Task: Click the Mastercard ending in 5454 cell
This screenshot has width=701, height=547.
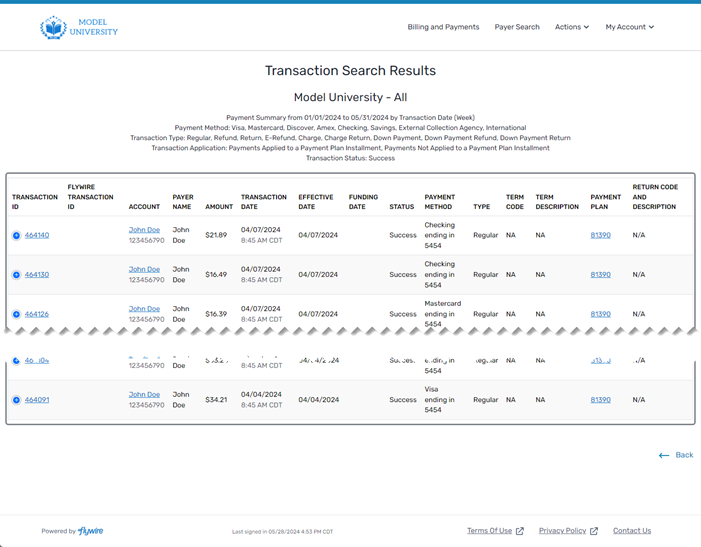Action: (443, 314)
